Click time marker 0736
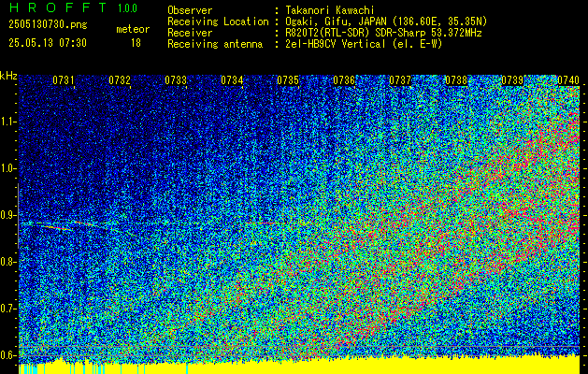The height and width of the screenshot is (374, 588). point(344,80)
